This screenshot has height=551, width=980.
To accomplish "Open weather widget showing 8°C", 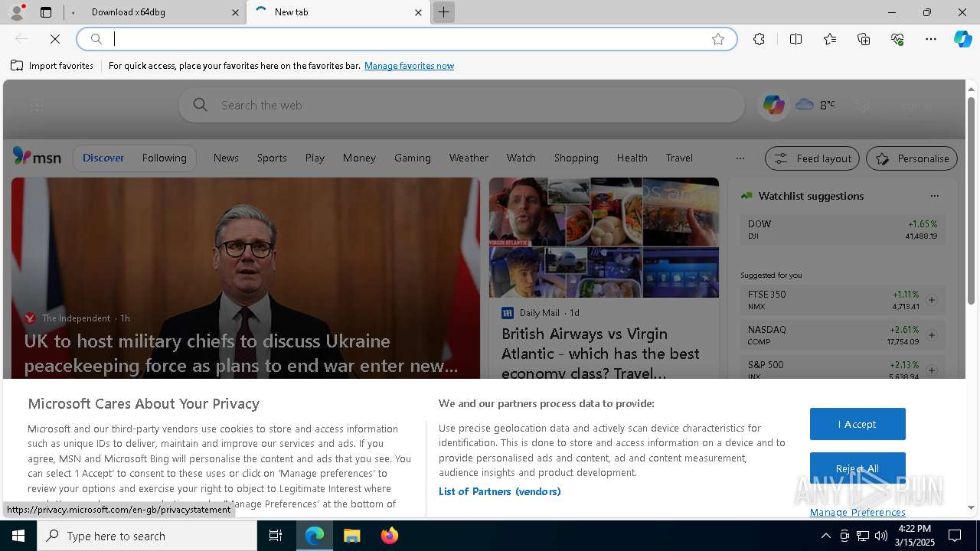I will point(815,105).
